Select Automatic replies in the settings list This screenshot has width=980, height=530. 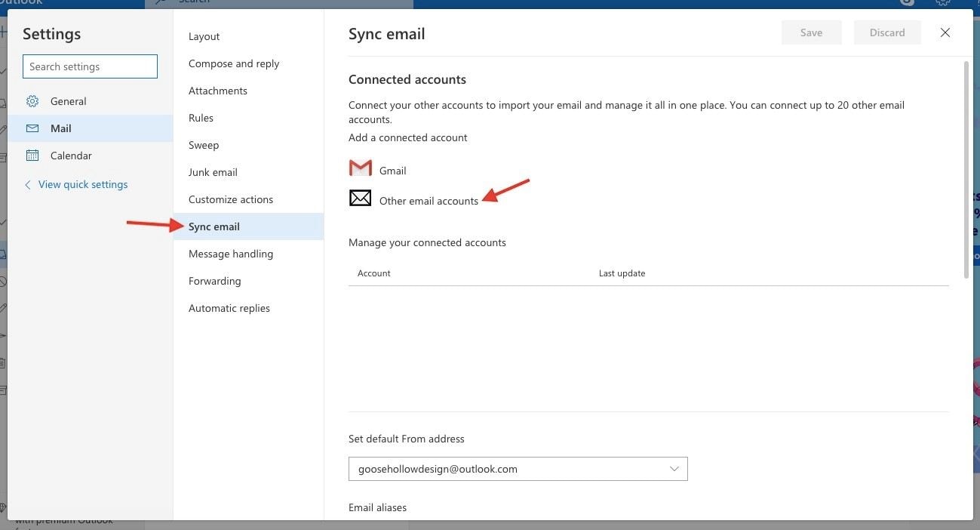(x=229, y=307)
